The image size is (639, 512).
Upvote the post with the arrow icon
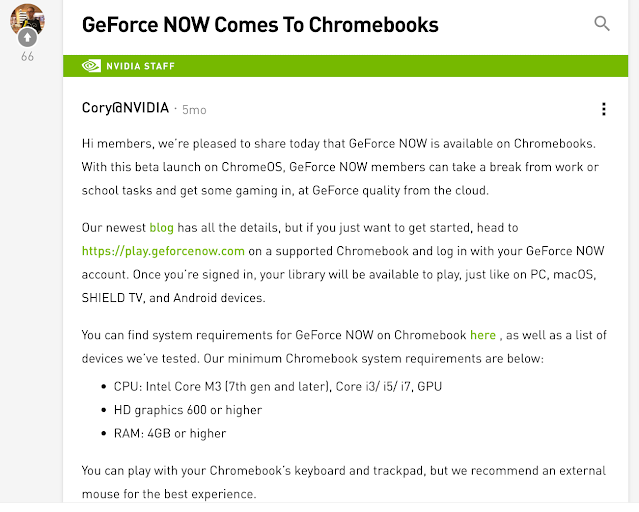click(x=27, y=38)
